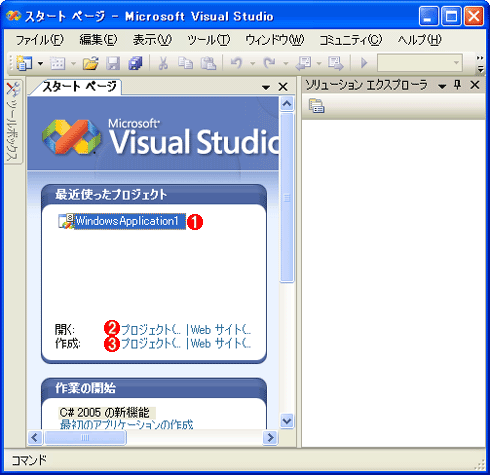Viewport: 490px width, 475px height.
Task: Click the C# 2005 の新機能 item
Action: [x=104, y=413]
